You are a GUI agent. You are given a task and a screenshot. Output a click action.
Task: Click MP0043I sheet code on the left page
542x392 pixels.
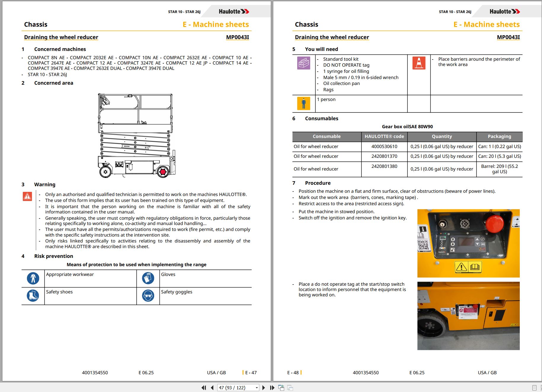point(237,37)
